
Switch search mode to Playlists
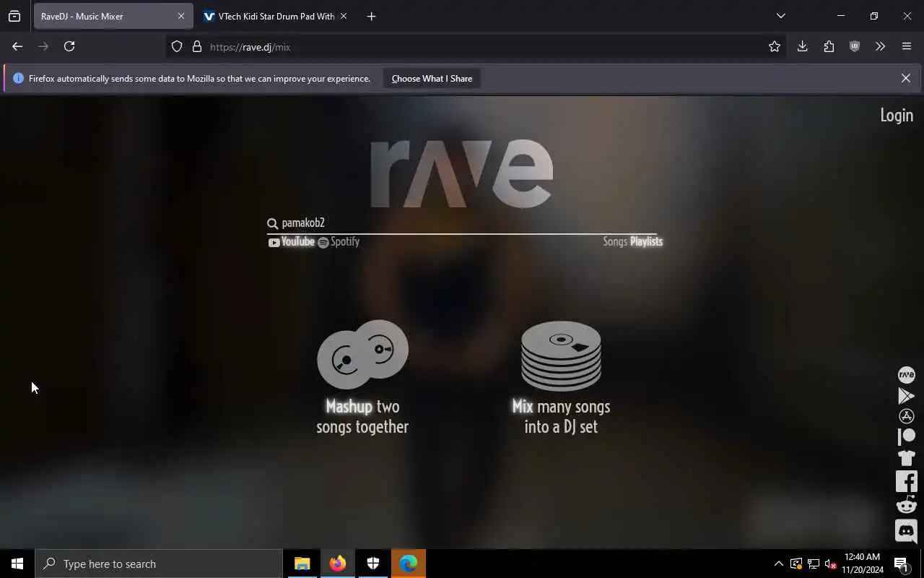point(646,242)
